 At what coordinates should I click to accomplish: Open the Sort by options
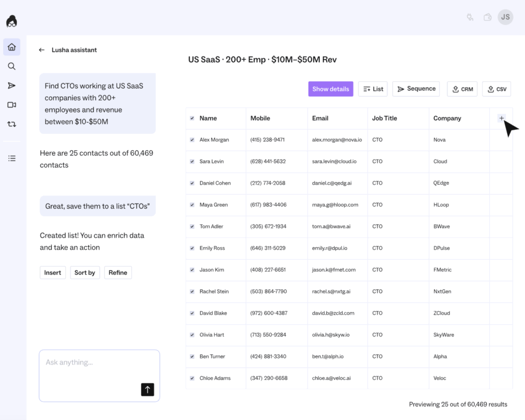tap(85, 273)
